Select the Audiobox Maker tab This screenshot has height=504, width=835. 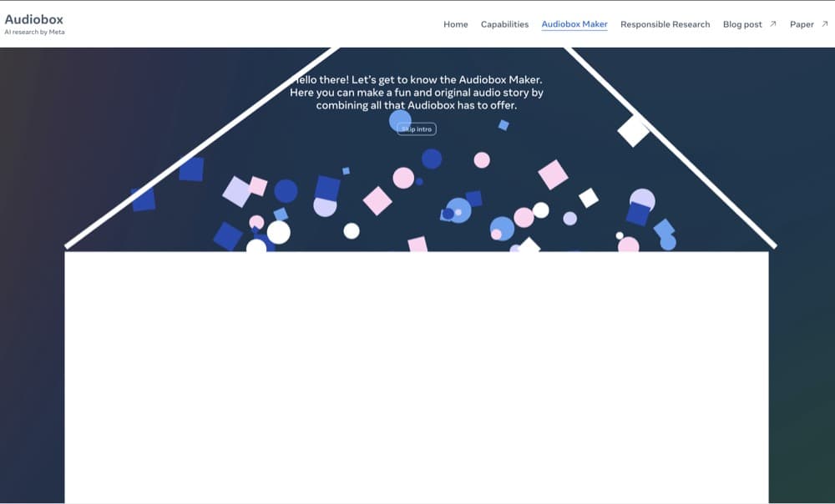[x=574, y=24]
